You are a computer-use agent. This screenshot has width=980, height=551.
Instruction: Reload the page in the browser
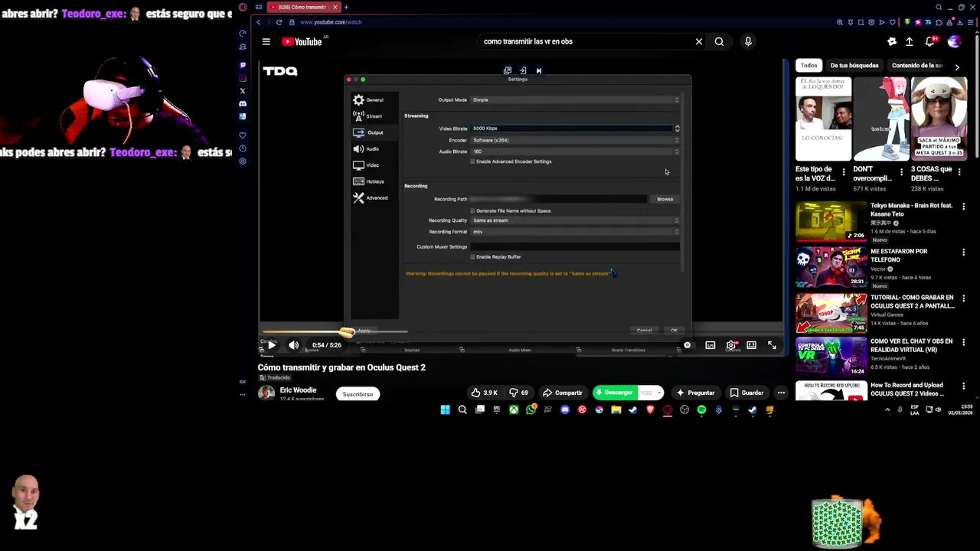click(279, 22)
